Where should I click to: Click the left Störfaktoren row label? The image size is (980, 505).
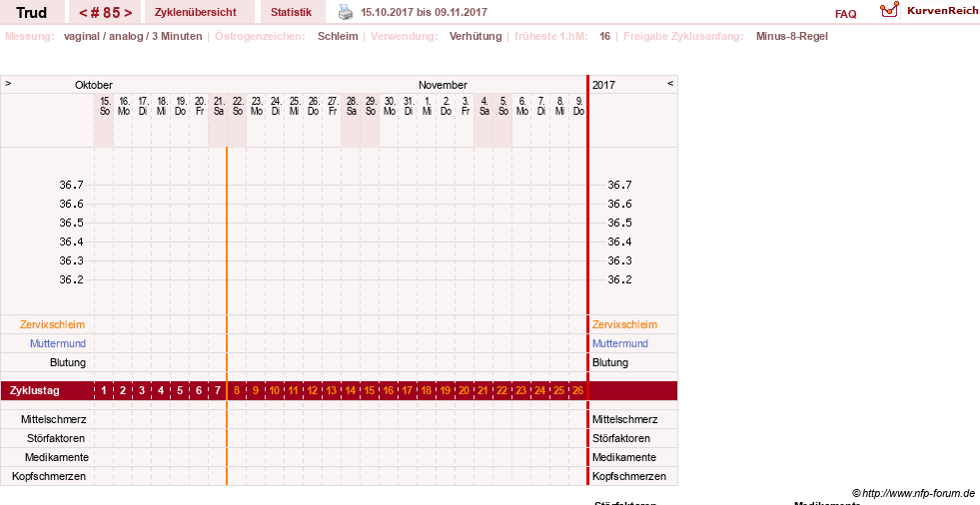click(x=56, y=438)
